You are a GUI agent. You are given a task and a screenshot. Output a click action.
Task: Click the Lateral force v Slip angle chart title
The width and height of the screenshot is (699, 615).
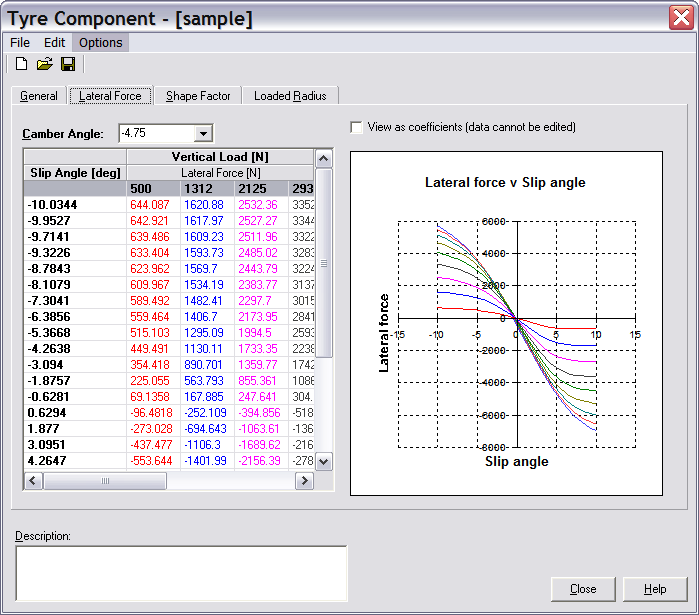pos(505,183)
